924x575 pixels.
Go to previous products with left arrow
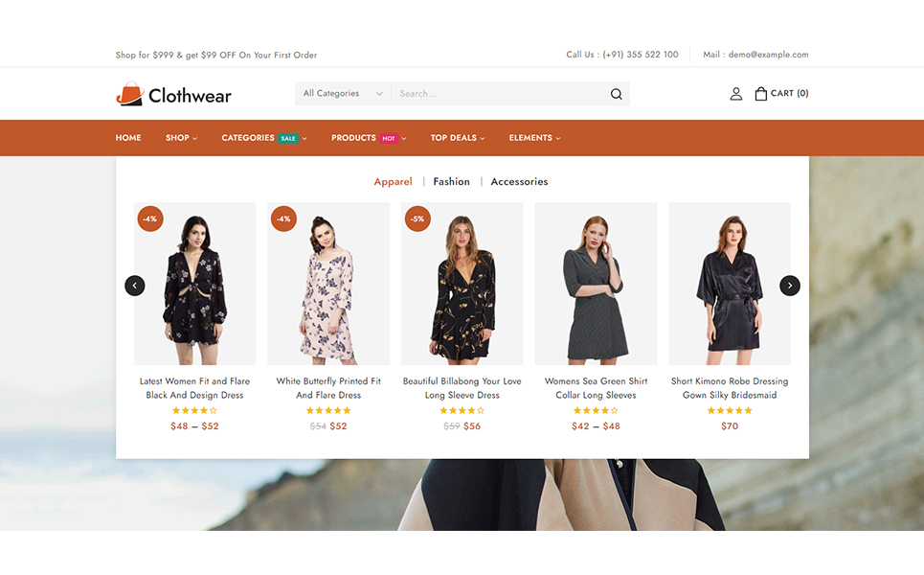(135, 286)
